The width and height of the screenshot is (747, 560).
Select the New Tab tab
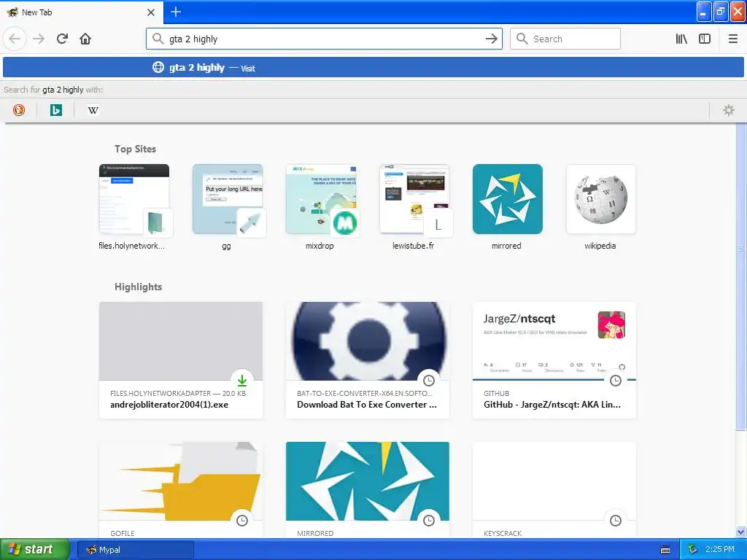point(81,12)
